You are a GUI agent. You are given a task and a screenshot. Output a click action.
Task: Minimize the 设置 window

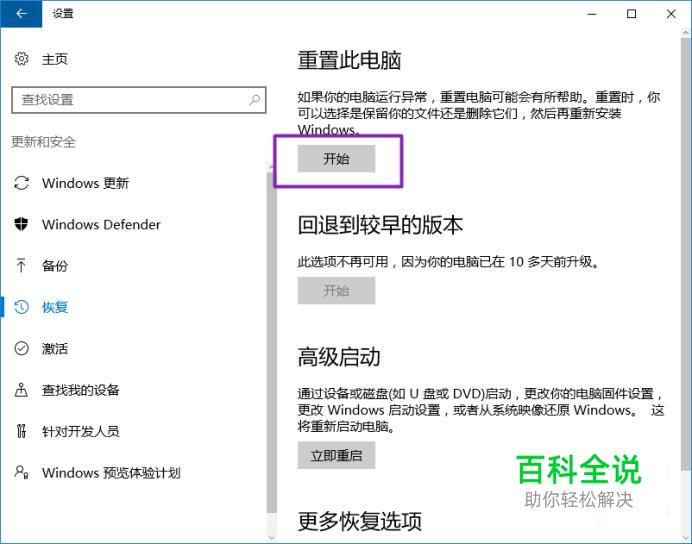pyautogui.click(x=592, y=14)
